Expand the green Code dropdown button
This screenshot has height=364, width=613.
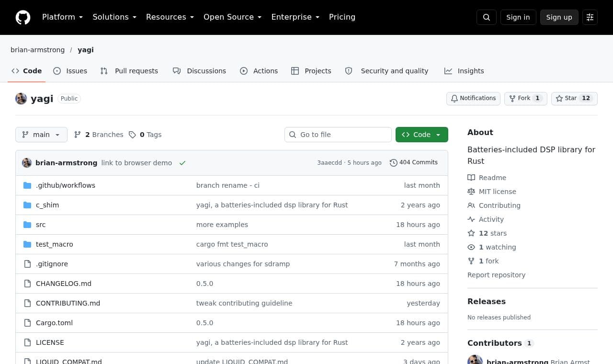coord(422,135)
